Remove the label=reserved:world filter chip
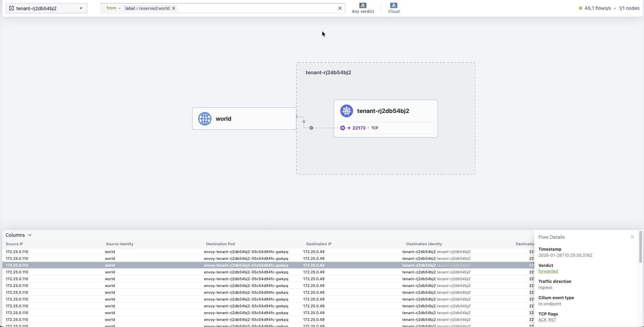 tap(173, 8)
